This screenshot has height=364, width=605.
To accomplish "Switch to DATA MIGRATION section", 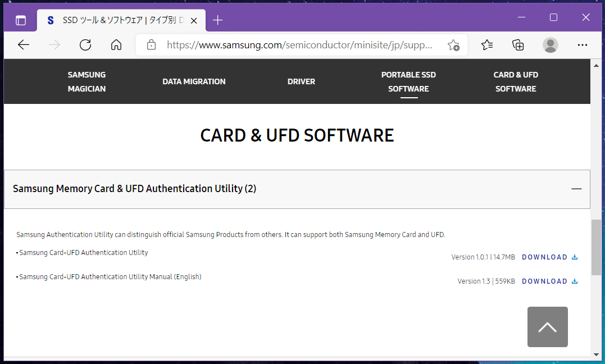I will click(x=194, y=81).
